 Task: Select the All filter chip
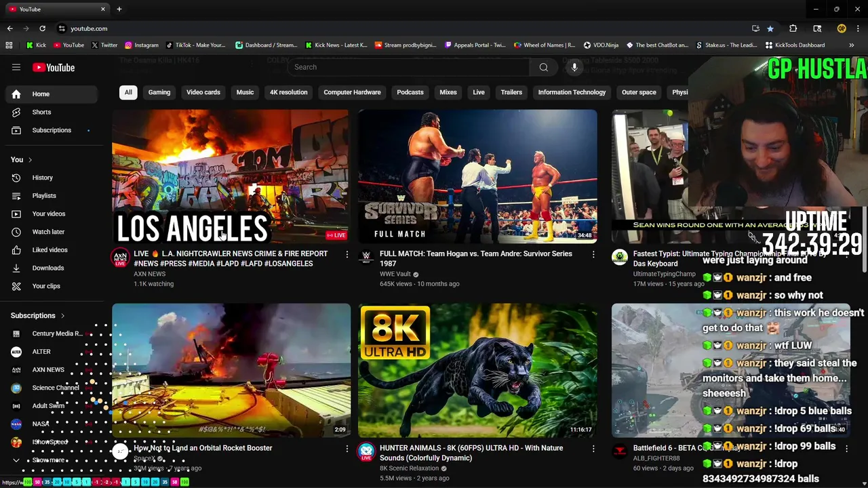pos(128,92)
